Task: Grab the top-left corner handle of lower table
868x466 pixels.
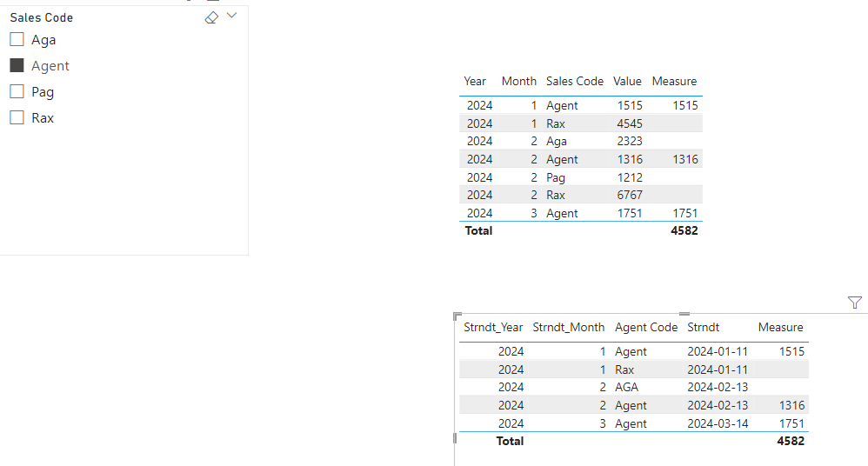Action: (457, 316)
